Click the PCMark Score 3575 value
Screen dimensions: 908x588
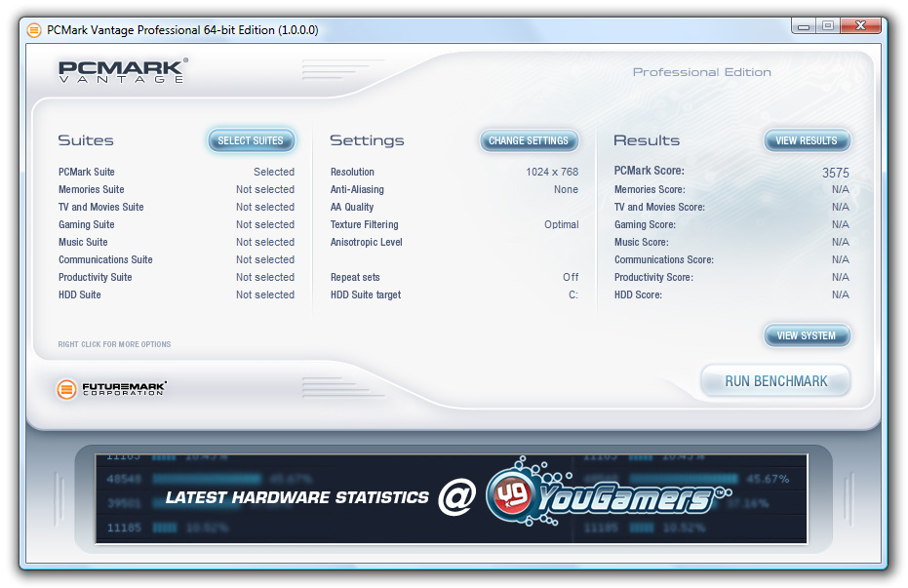(835, 173)
